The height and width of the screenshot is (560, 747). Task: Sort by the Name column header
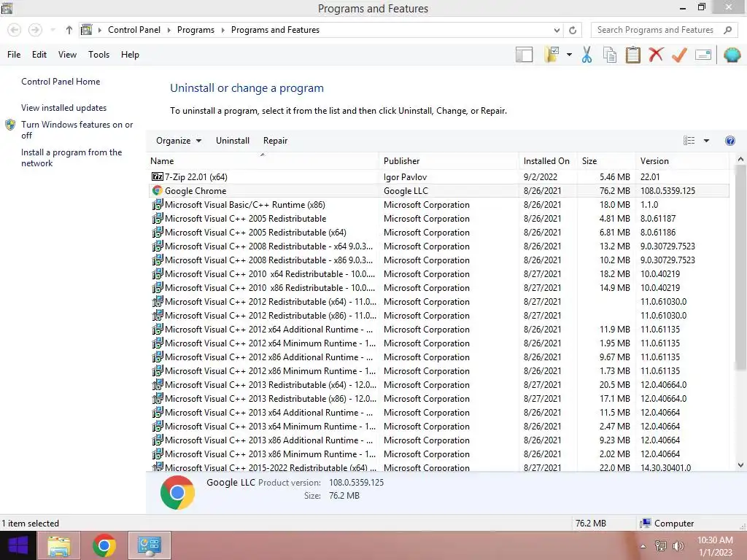coord(263,161)
